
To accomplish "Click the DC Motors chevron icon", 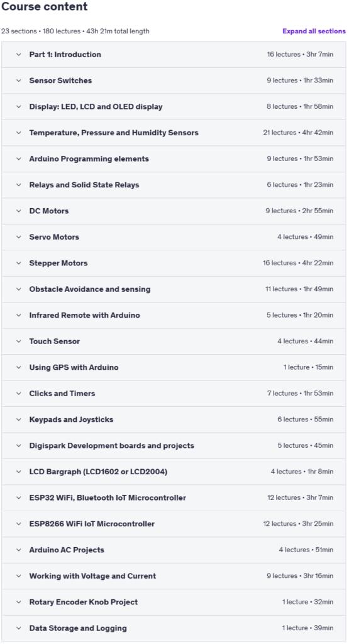I will [18, 211].
